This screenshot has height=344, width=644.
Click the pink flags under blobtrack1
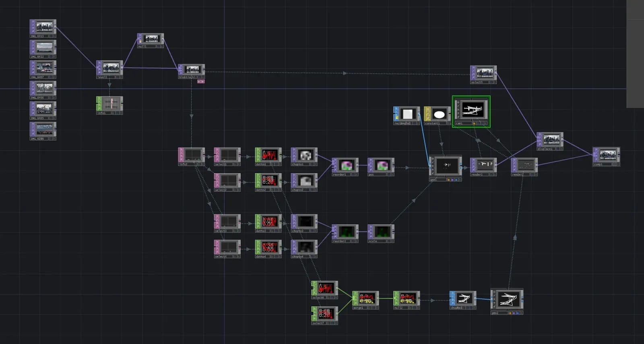pos(201,81)
